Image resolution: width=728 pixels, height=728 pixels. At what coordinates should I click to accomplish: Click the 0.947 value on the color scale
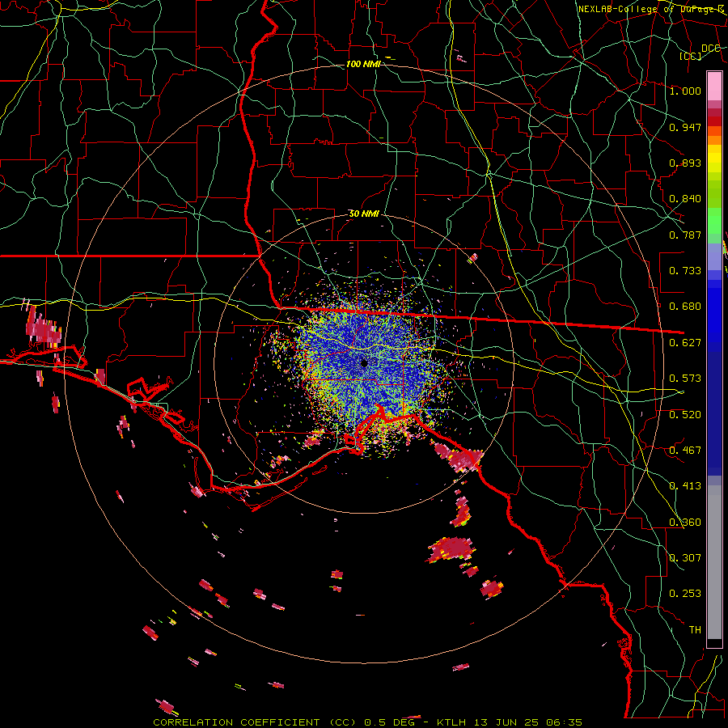[x=685, y=127]
